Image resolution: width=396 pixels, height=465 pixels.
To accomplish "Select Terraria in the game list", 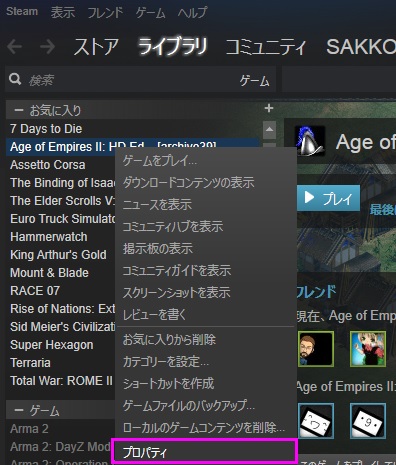I will 31,362.
